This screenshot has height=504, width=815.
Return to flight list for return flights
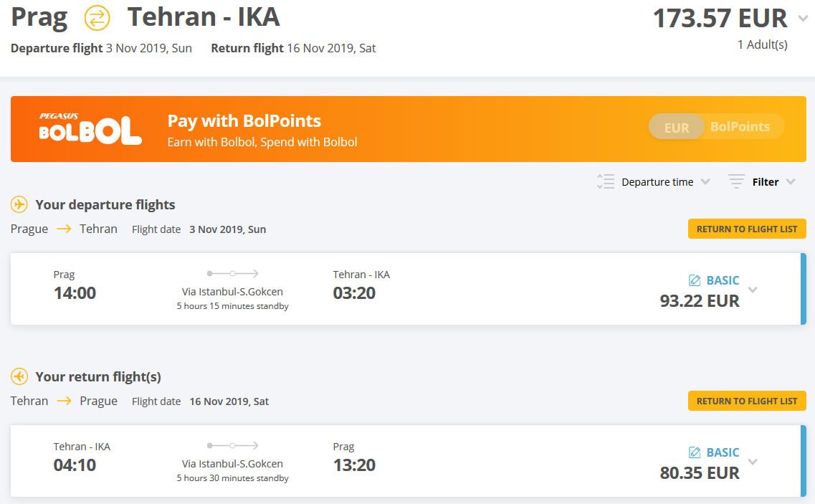coord(747,401)
